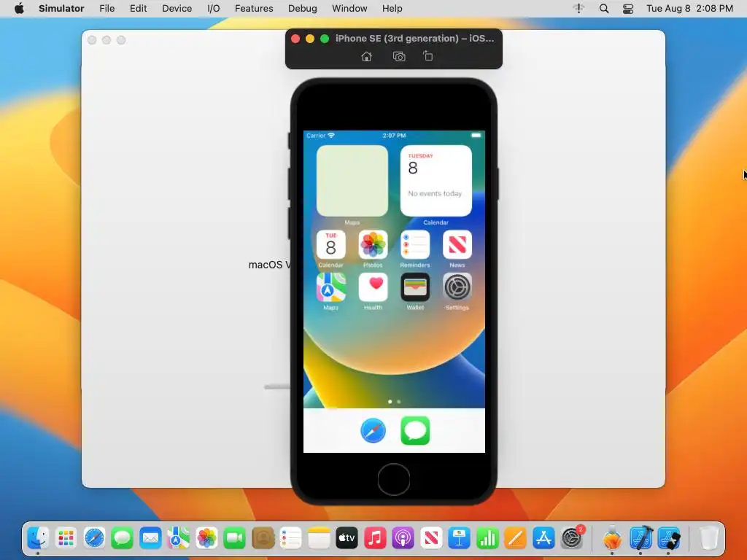747x560 pixels.
Task: Open Podcasts from the macOS Dock
Action: coord(403,539)
